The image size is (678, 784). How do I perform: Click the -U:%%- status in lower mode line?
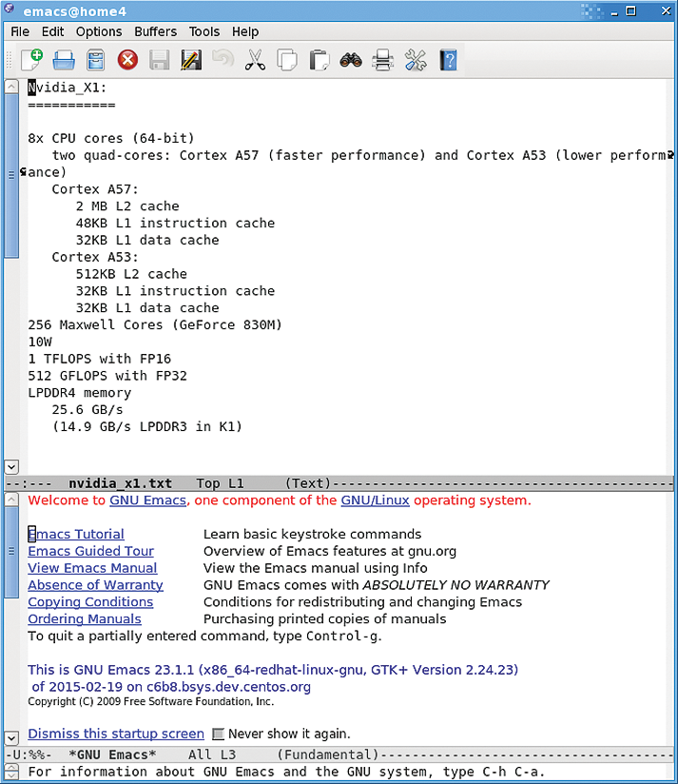(29, 755)
